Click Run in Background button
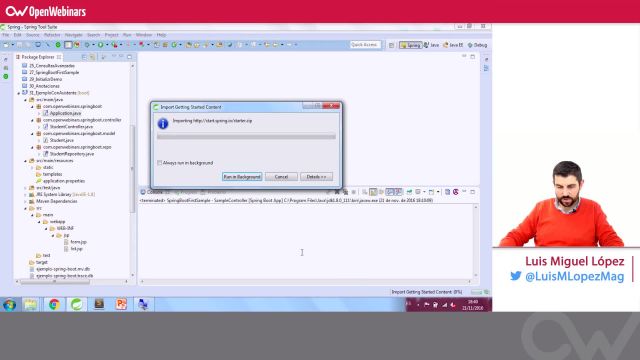 click(x=242, y=177)
